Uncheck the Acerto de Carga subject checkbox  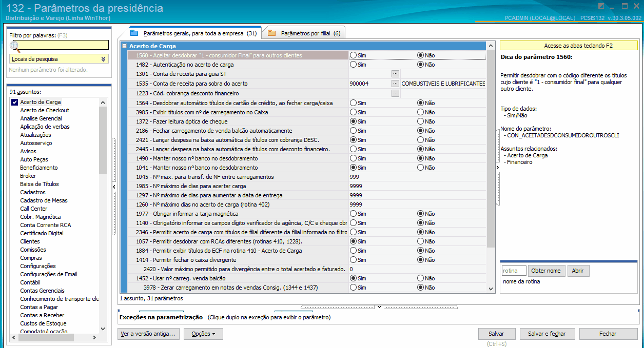(x=14, y=102)
